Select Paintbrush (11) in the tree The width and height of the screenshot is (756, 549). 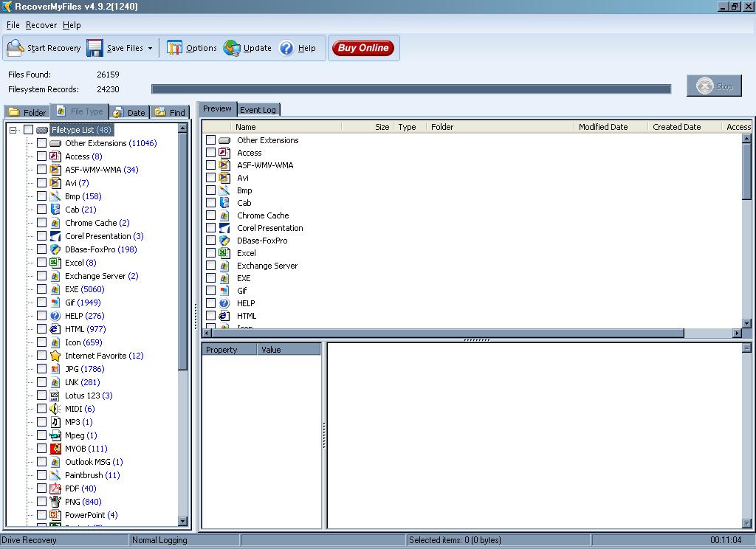[x=92, y=475]
